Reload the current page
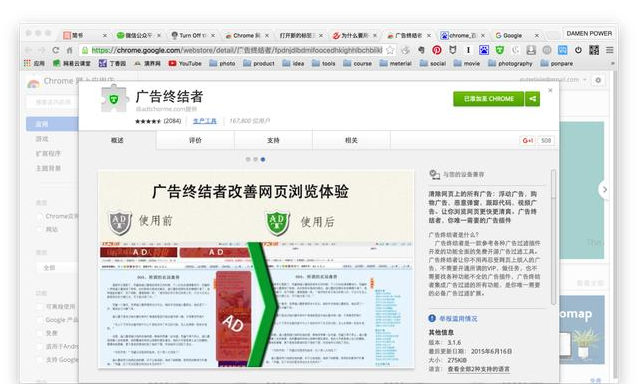The width and height of the screenshot is (641, 384). [x=56, y=50]
